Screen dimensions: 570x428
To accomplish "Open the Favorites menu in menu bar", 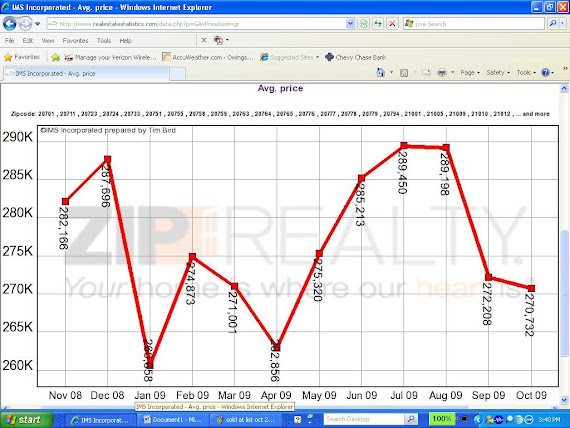I will click(x=75, y=41).
